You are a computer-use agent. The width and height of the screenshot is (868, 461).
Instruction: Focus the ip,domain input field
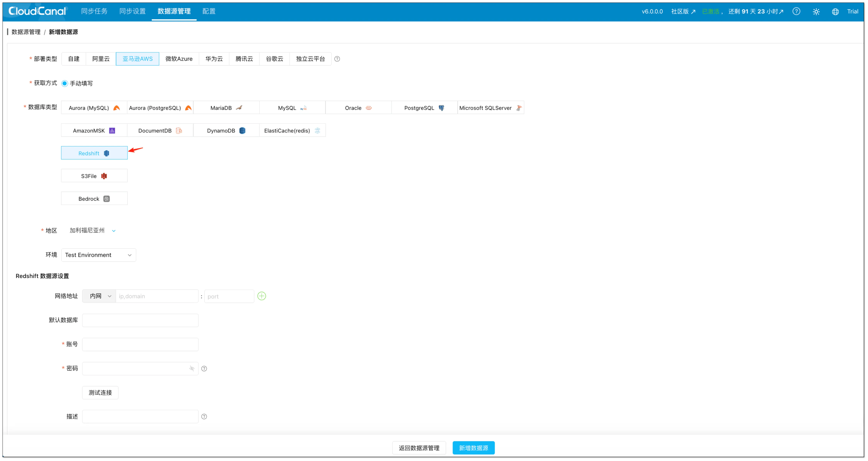[x=157, y=296]
